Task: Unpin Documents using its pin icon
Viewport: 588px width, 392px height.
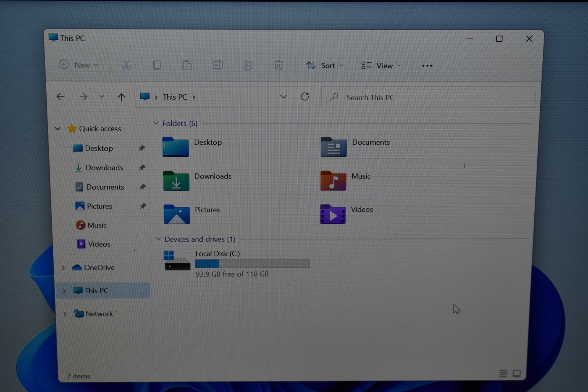Action: [x=143, y=187]
